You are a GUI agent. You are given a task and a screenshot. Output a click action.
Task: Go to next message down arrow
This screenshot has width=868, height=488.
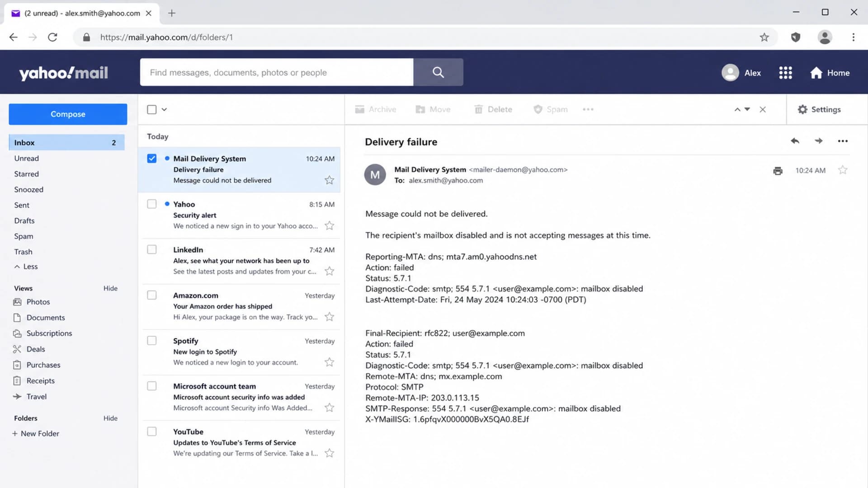[747, 109]
